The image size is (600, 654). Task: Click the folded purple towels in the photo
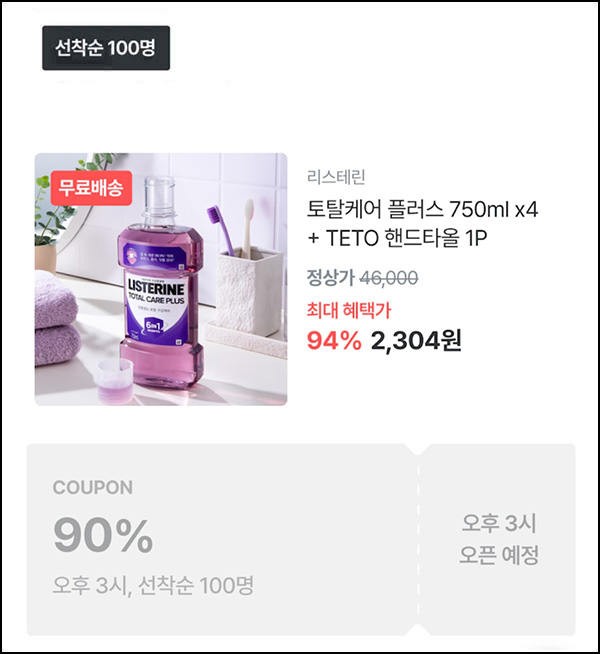55,318
